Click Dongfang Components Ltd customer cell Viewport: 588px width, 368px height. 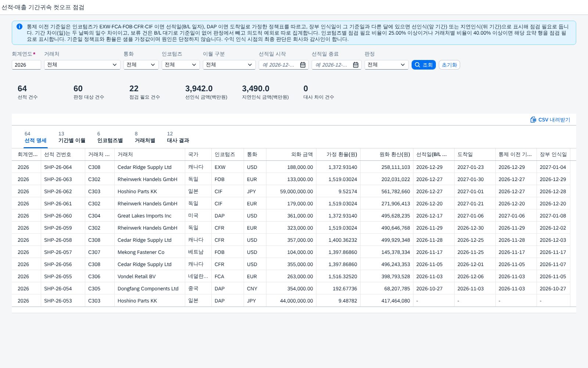148,289
